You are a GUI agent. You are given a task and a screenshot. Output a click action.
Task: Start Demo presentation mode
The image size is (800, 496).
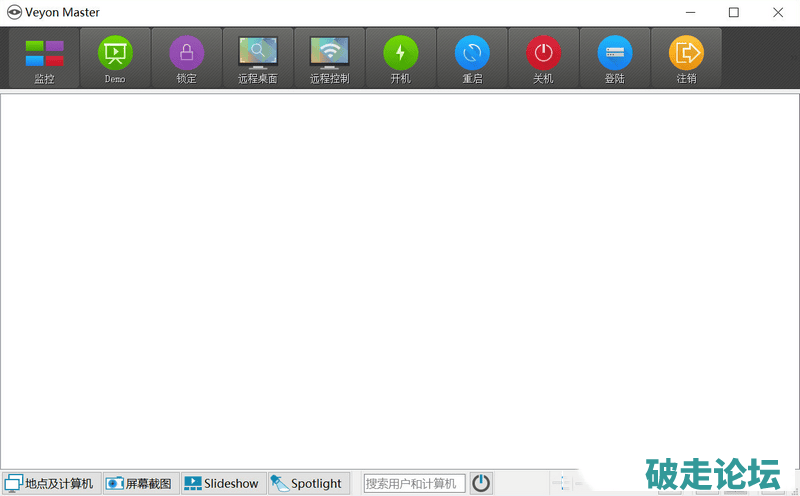(x=115, y=58)
